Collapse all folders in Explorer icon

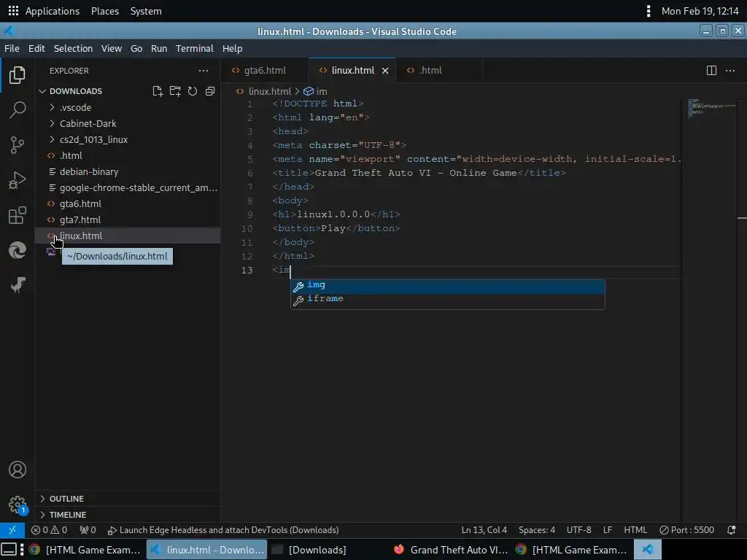point(210,91)
